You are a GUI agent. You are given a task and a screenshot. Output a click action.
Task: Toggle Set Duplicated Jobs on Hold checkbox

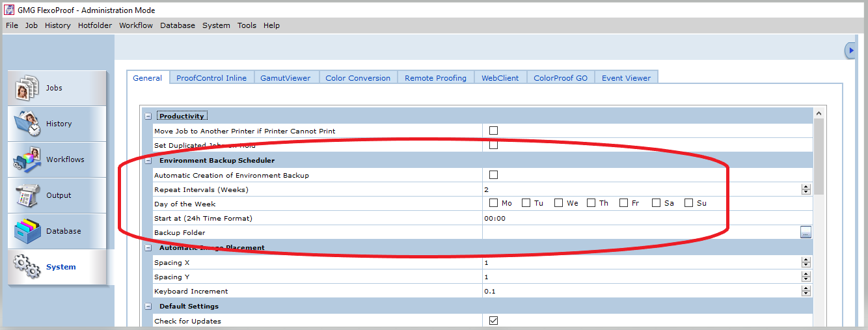[493, 145]
